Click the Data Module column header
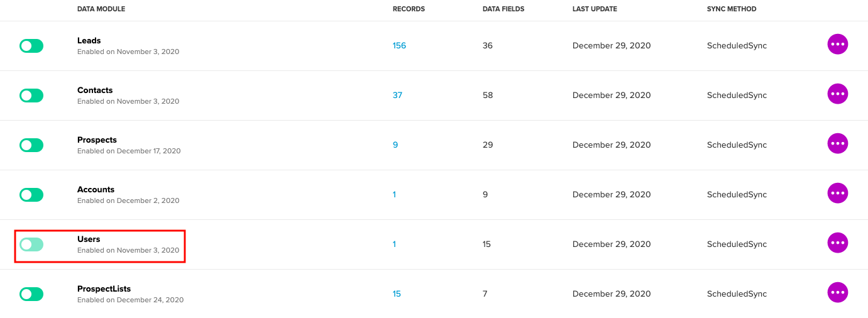This screenshot has width=868, height=318. pos(101,9)
